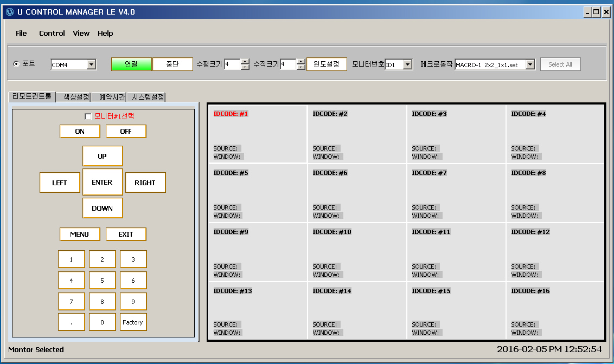Screen dimensions: 614x364
Task: Decrease the 수직크기 spinner value
Action: [x=300, y=67]
